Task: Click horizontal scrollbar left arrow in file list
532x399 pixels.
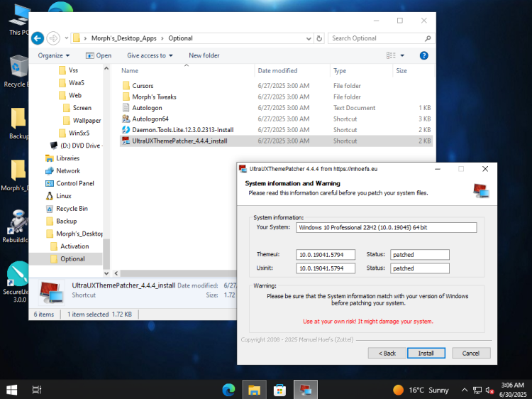Action: tap(116, 273)
